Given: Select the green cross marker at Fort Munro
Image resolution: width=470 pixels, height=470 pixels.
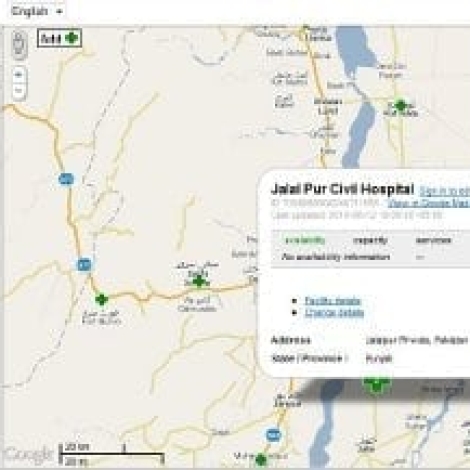Looking at the screenshot, I should click(x=101, y=299).
